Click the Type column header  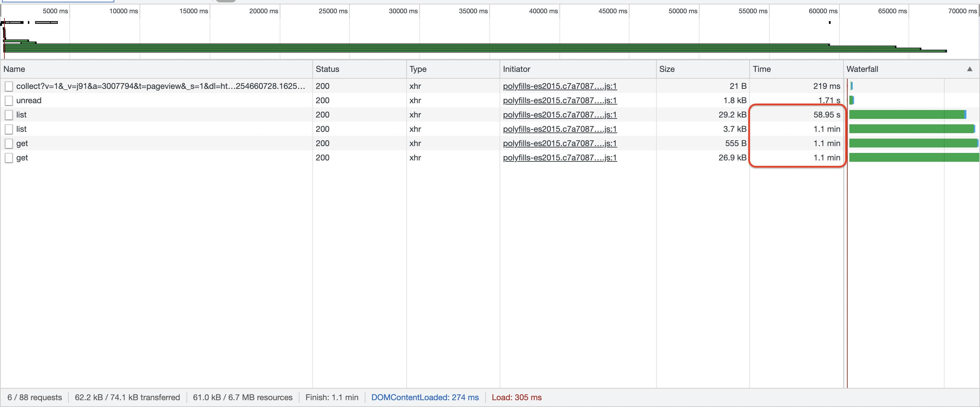(x=418, y=69)
